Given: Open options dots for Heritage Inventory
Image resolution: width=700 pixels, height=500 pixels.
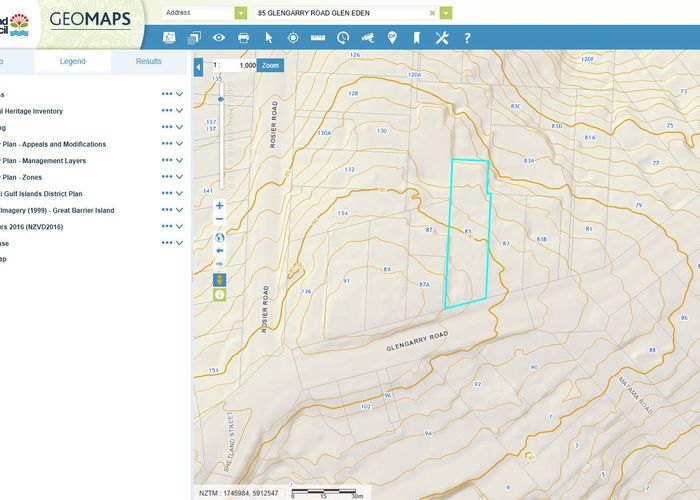Looking at the screenshot, I should (x=167, y=111).
